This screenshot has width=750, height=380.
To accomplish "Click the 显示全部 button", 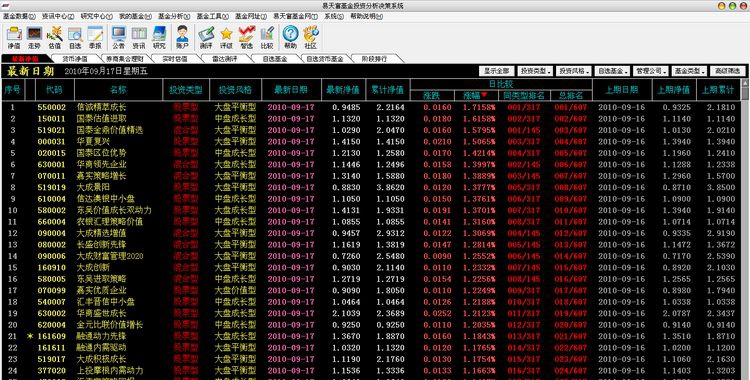I will click(x=497, y=71).
